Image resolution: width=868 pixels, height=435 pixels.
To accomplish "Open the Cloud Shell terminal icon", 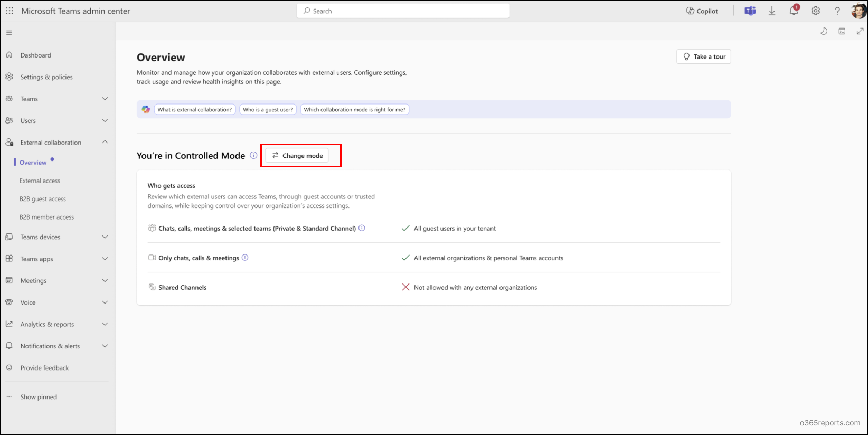I will tap(842, 32).
